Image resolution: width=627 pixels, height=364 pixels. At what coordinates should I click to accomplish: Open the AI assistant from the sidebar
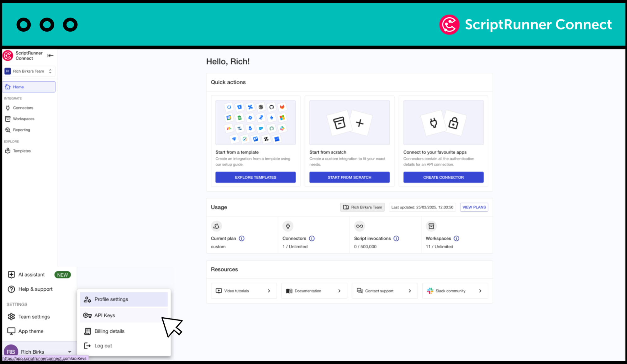(x=31, y=275)
